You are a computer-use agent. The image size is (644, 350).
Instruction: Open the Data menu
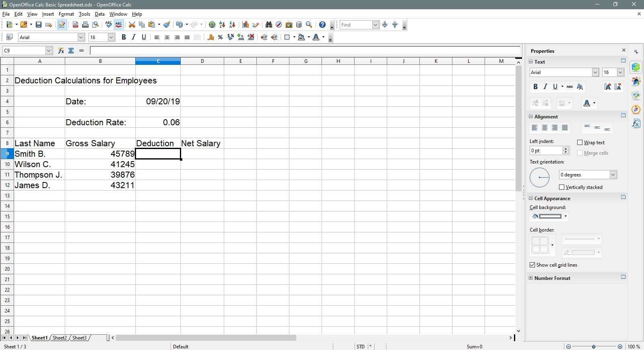[99, 14]
